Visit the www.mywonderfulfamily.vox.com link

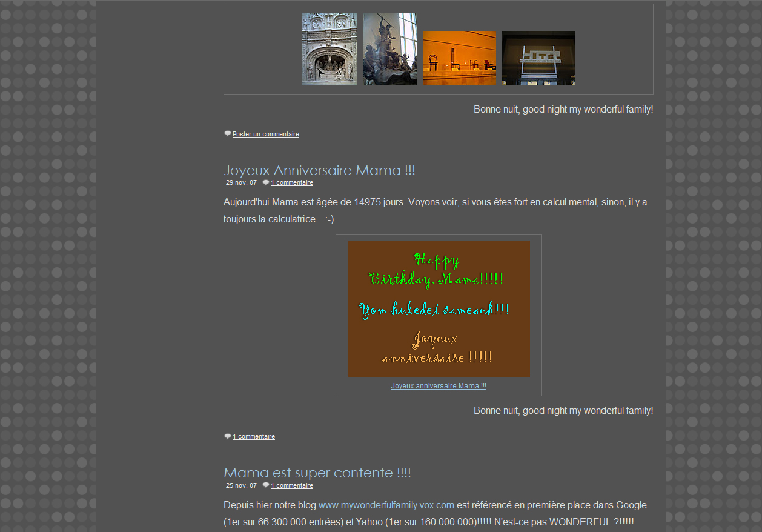[x=386, y=505]
